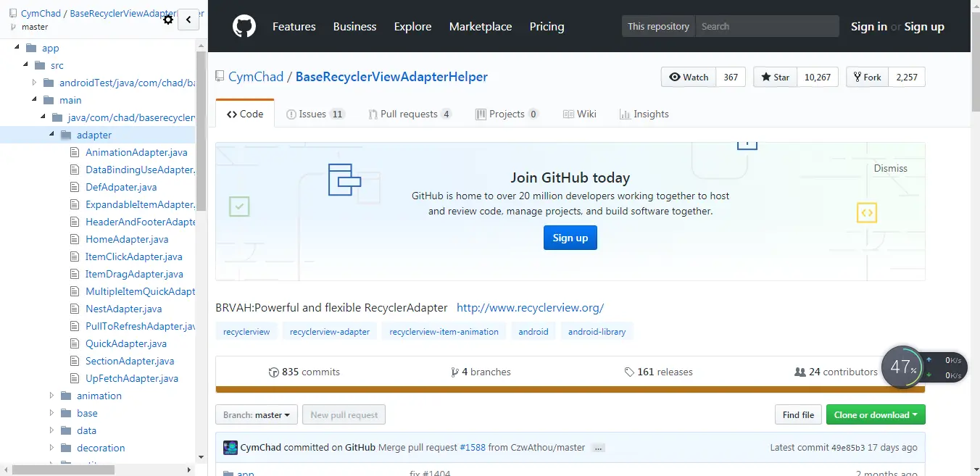Image resolution: width=980 pixels, height=476 pixels.
Task: Open Pricing in the top navigation
Action: click(547, 27)
